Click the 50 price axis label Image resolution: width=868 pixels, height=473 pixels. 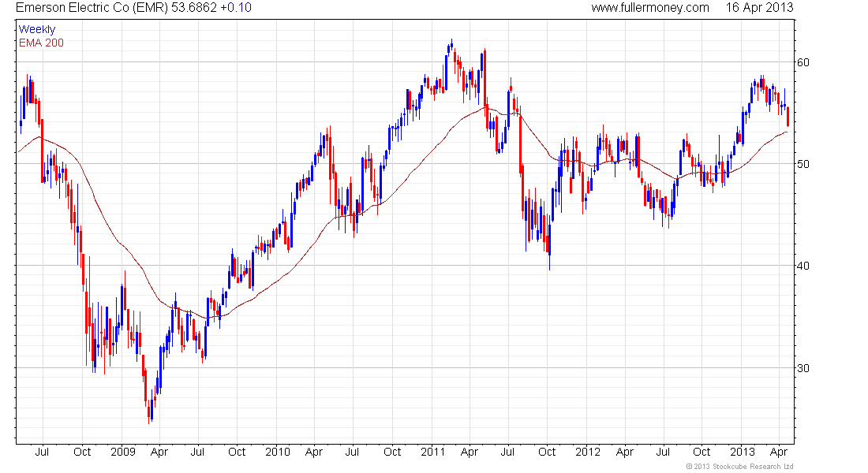[x=803, y=164]
